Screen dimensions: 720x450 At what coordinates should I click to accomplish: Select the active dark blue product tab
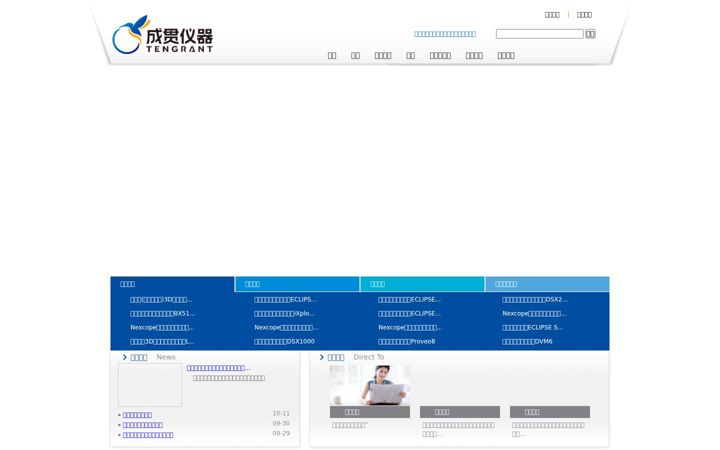click(x=172, y=284)
